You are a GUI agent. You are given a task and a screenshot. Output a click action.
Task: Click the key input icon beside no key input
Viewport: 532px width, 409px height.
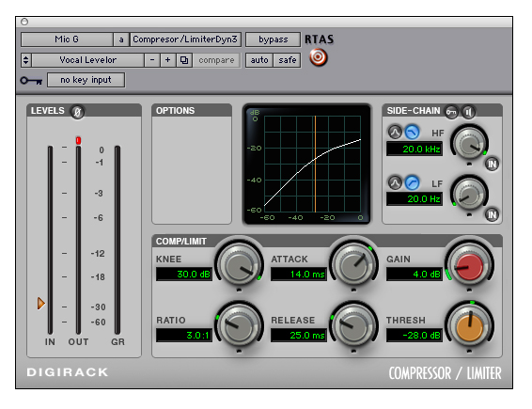31,81
